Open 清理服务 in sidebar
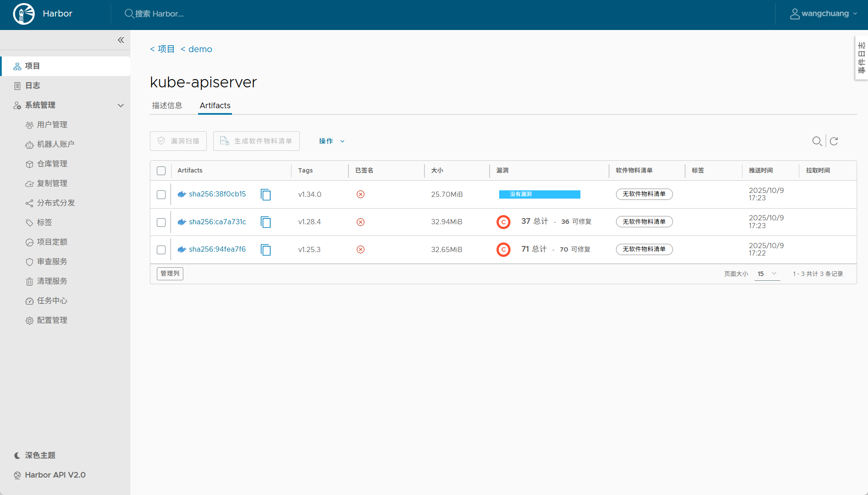Viewport: 868px width, 495px height. pyautogui.click(x=52, y=281)
